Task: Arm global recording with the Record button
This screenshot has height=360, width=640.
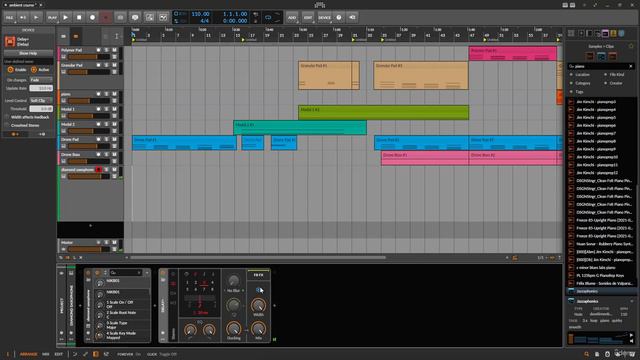Action: click(x=92, y=18)
